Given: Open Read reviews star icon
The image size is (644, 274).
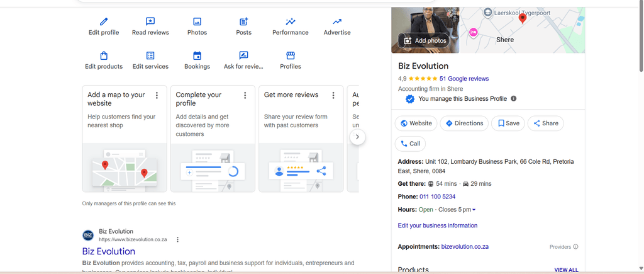Looking at the screenshot, I should tap(150, 21).
